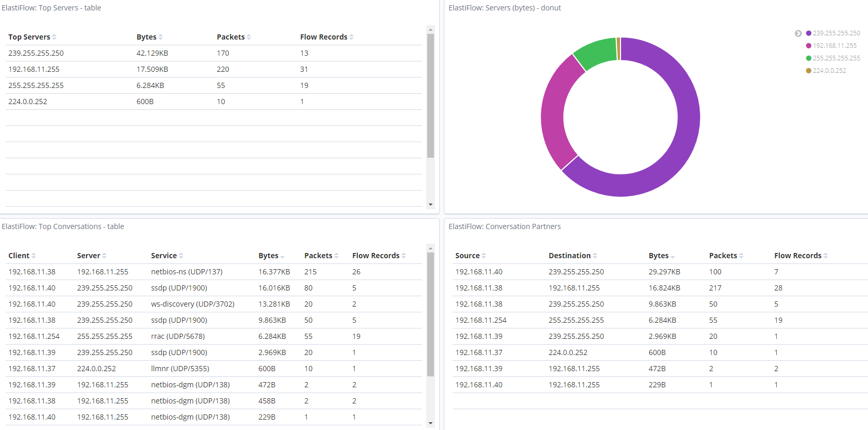Click purple 239.255.255.250 legend color dot
Viewport: 868px width, 430px height.
pyautogui.click(x=809, y=33)
